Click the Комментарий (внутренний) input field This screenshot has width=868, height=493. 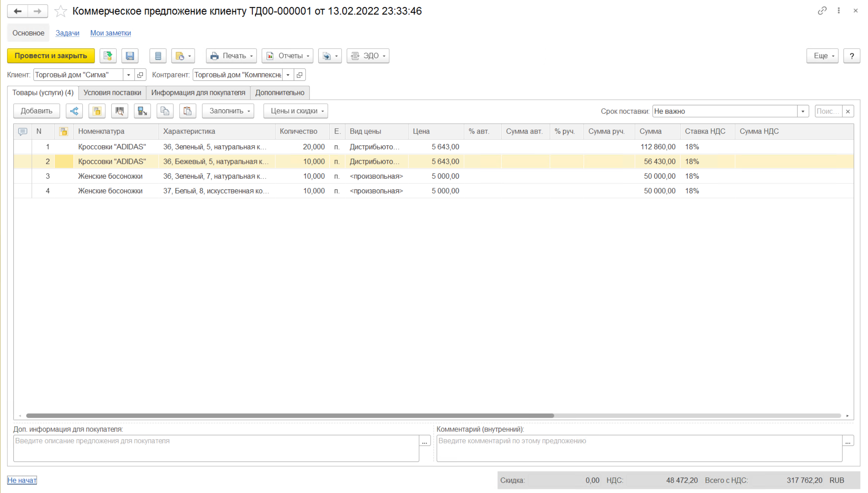[639, 449]
